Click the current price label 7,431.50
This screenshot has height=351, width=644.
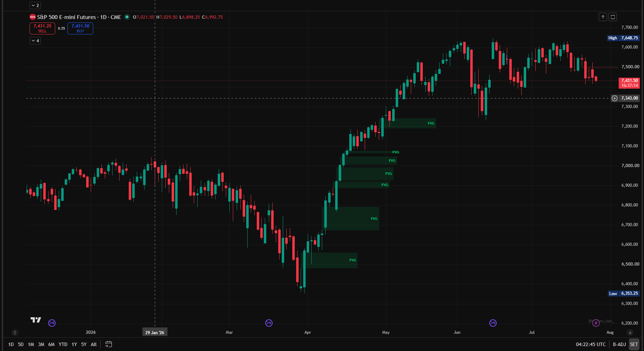click(629, 83)
